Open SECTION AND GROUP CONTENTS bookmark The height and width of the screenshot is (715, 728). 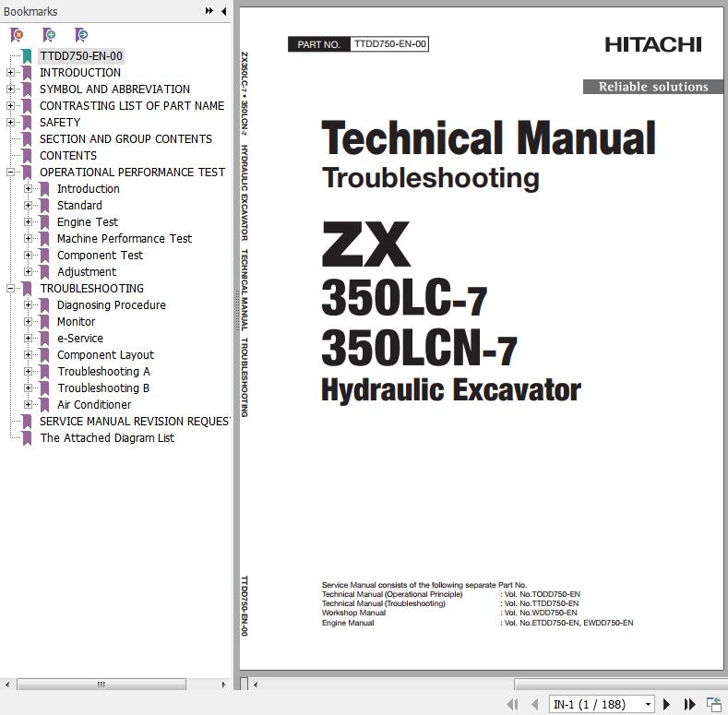point(125,139)
